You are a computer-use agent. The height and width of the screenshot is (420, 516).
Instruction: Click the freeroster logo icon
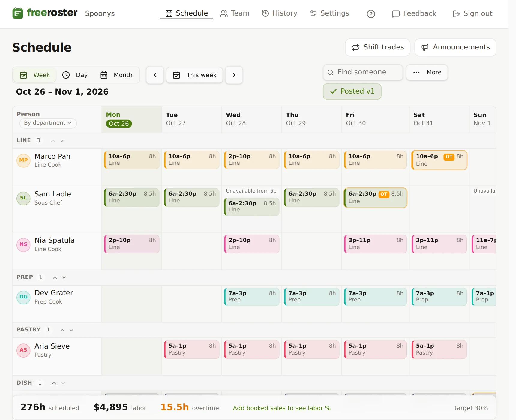click(18, 13)
